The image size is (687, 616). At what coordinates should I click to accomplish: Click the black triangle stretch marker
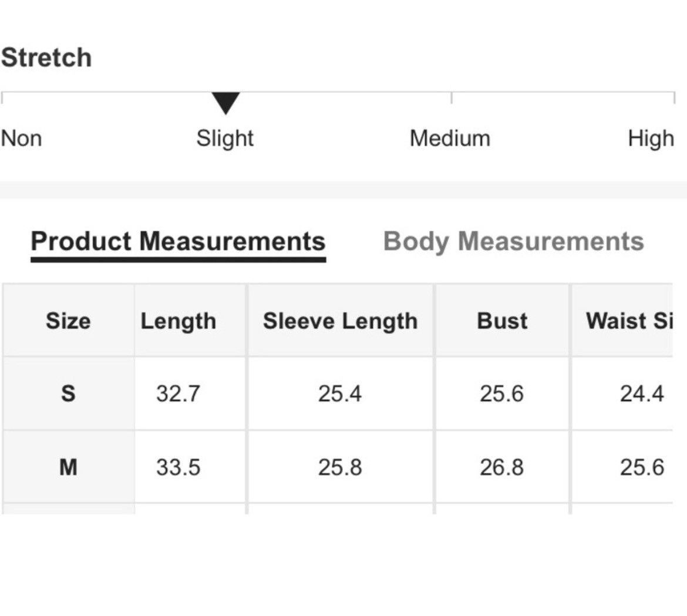coord(225,103)
